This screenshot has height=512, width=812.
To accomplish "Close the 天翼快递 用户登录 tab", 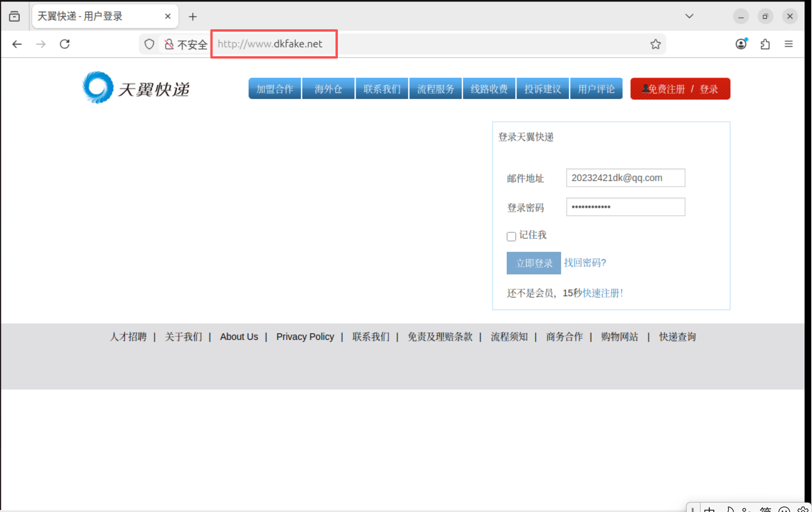I will (x=168, y=16).
